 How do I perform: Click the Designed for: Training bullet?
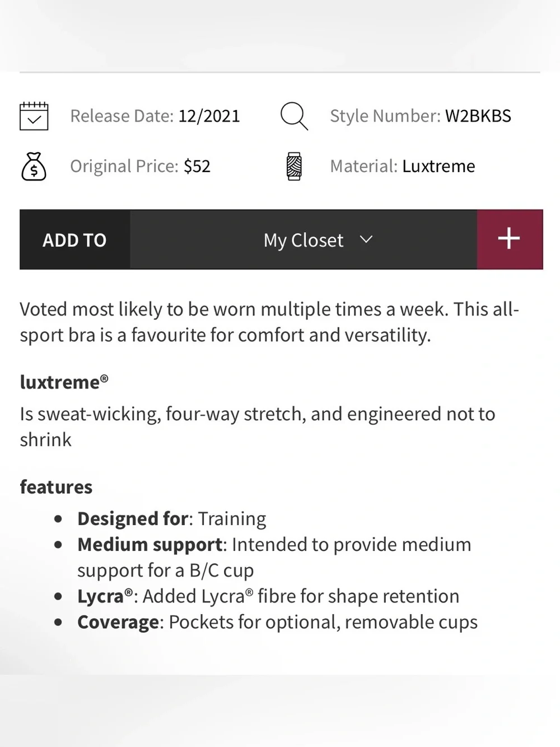(x=171, y=519)
